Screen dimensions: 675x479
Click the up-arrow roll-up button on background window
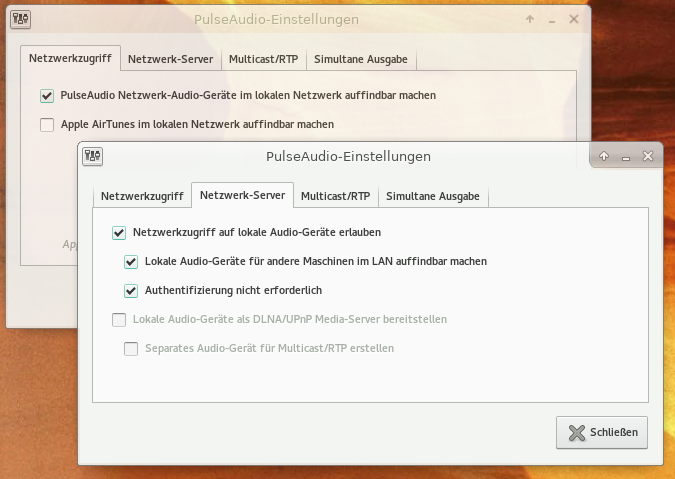529,19
